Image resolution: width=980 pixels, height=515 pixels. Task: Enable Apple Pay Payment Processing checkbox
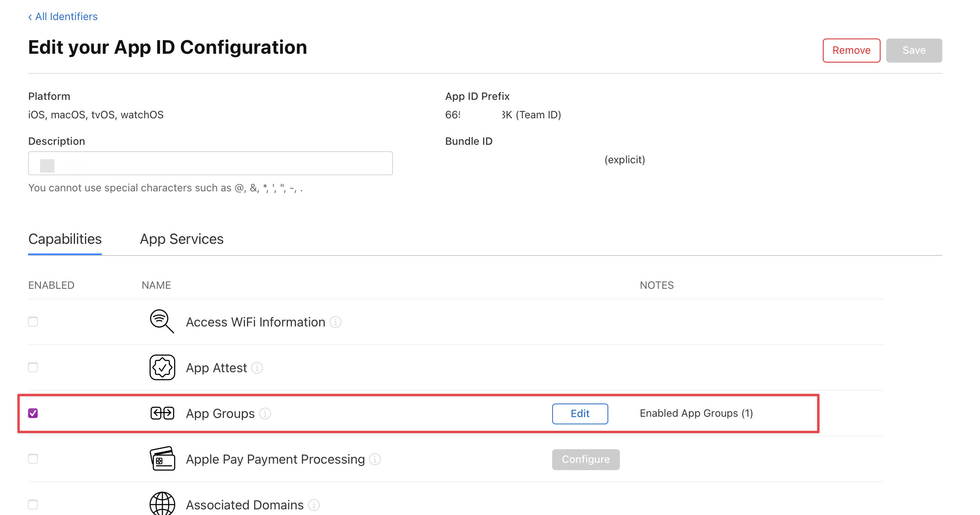point(33,459)
